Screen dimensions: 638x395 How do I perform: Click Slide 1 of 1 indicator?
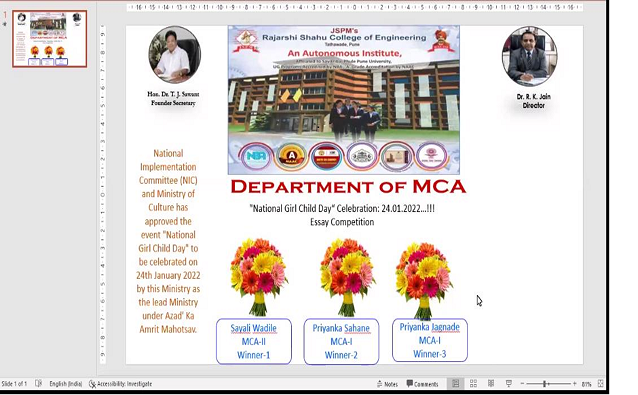(x=14, y=384)
